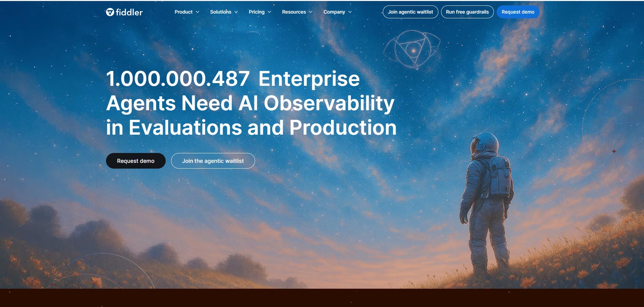Expand the Product chevron arrow
The width and height of the screenshot is (644, 307).
[198, 12]
